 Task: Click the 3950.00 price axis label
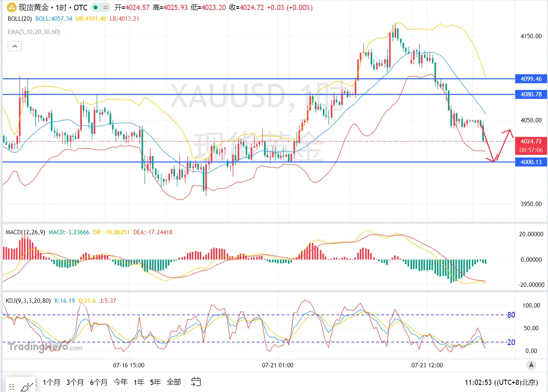tap(531, 204)
